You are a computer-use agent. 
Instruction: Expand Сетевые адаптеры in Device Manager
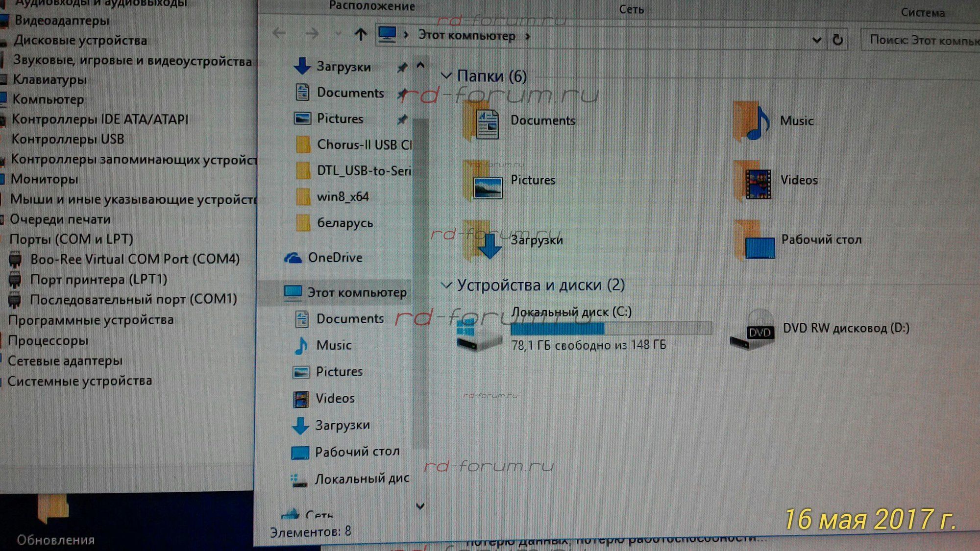click(65, 361)
